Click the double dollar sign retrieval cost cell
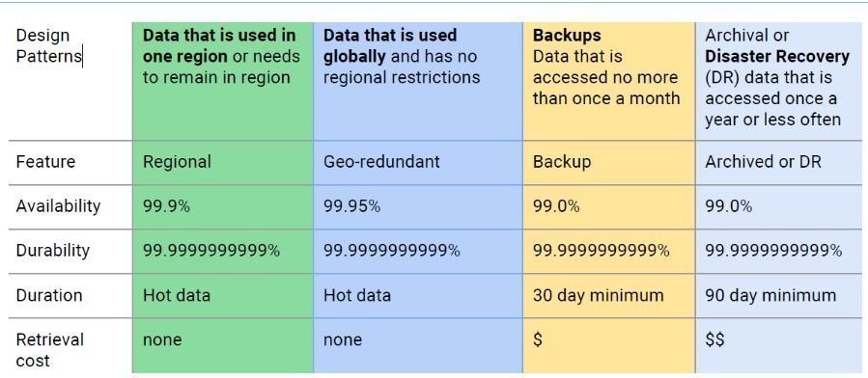Viewport: 868px width, 378px height. pos(778,345)
